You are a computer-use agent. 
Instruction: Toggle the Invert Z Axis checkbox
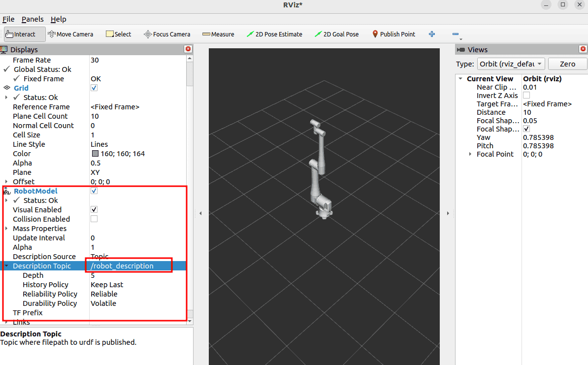point(526,96)
